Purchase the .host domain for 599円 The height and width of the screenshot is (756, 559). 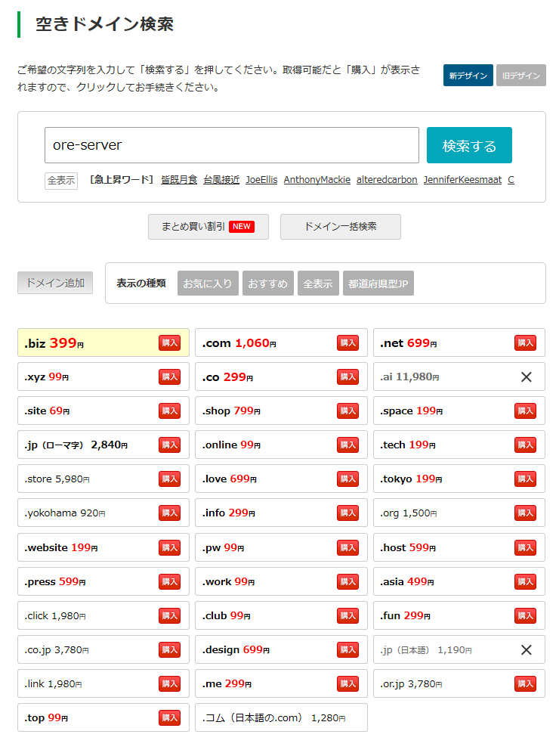(x=525, y=547)
